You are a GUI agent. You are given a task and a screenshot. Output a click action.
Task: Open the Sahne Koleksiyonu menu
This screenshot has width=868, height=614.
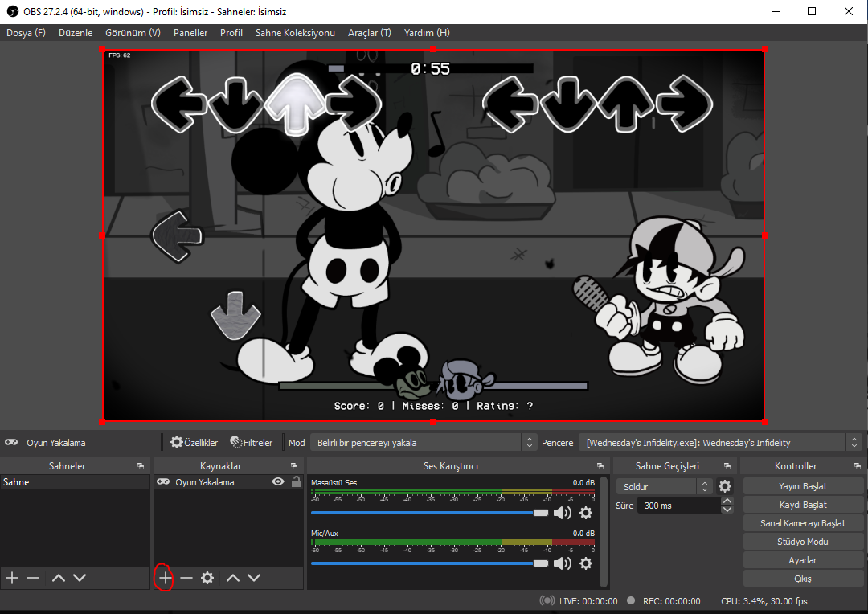[x=295, y=33]
